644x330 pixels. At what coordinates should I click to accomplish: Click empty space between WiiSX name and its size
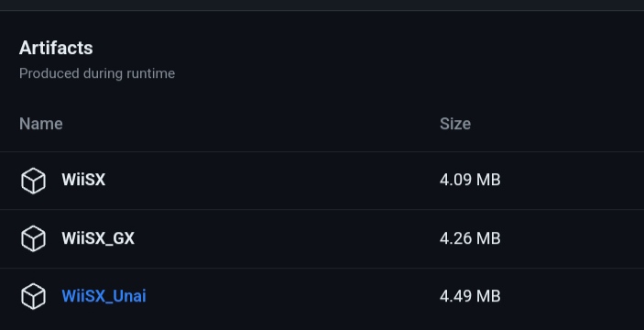[271, 180]
